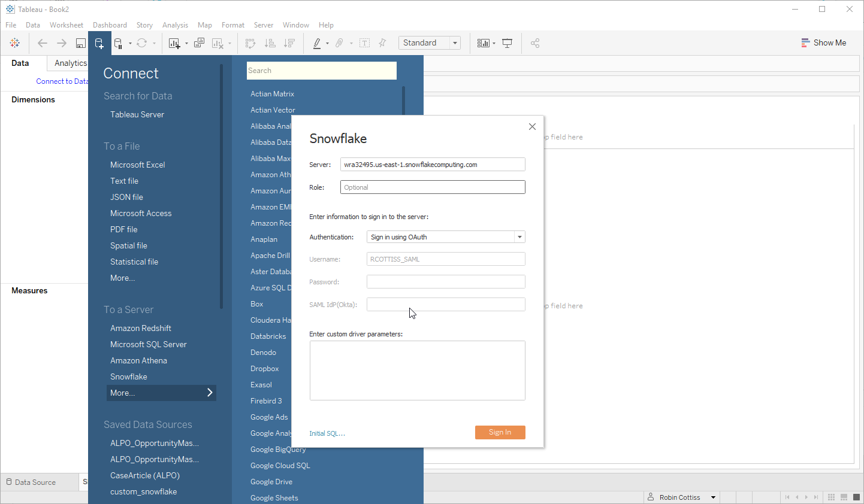This screenshot has width=864, height=504.
Task: Open the File menu
Action: tap(11, 25)
